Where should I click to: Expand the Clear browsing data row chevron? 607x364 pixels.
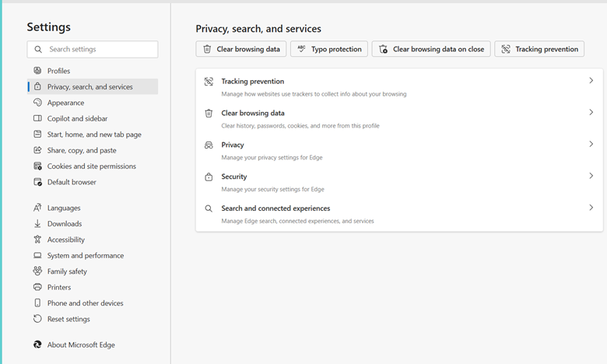(x=591, y=113)
